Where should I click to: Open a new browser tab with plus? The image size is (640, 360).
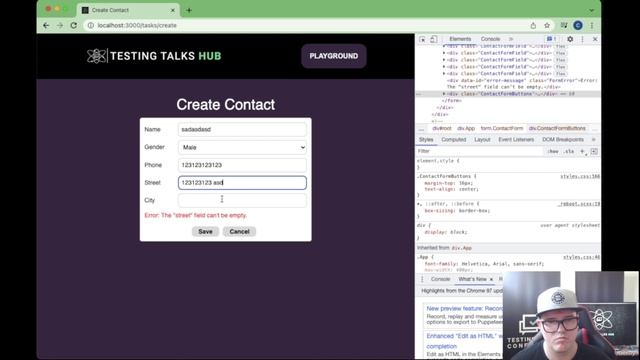[189, 10]
